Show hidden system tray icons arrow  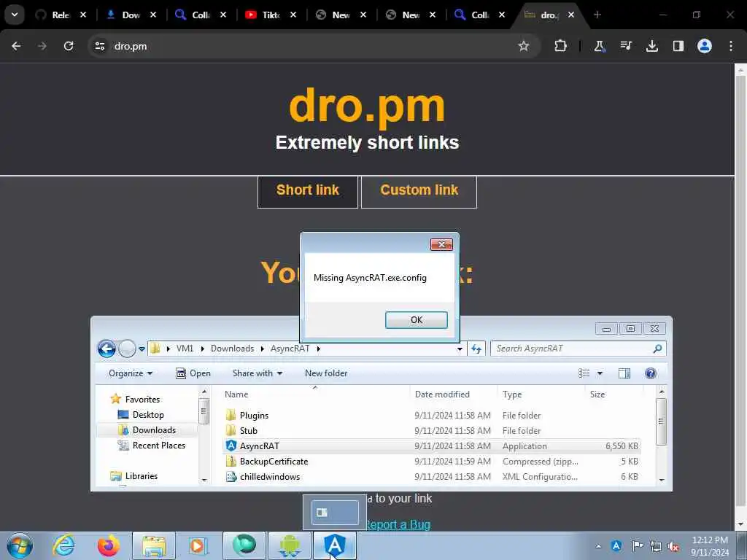click(598, 546)
